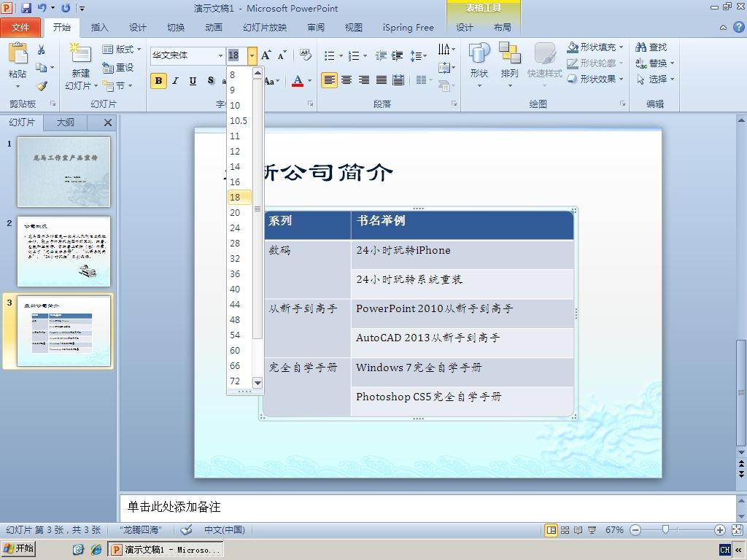This screenshot has height=560, width=747.
Task: Save the presentation from the quick access toolbar
Action: (x=26, y=7)
